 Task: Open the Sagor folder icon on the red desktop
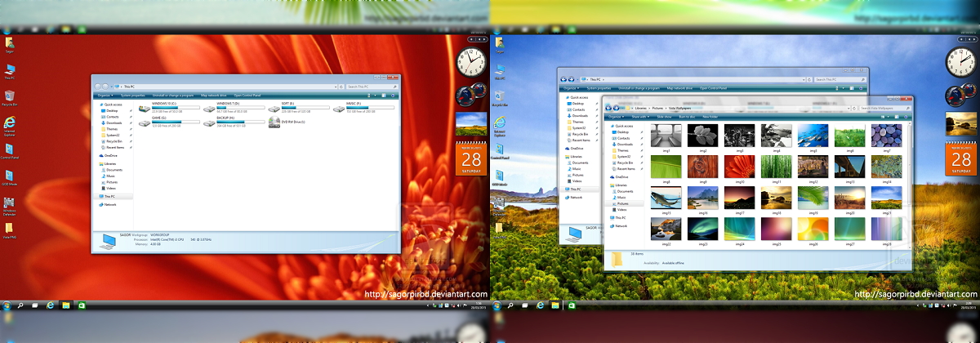click(9, 44)
